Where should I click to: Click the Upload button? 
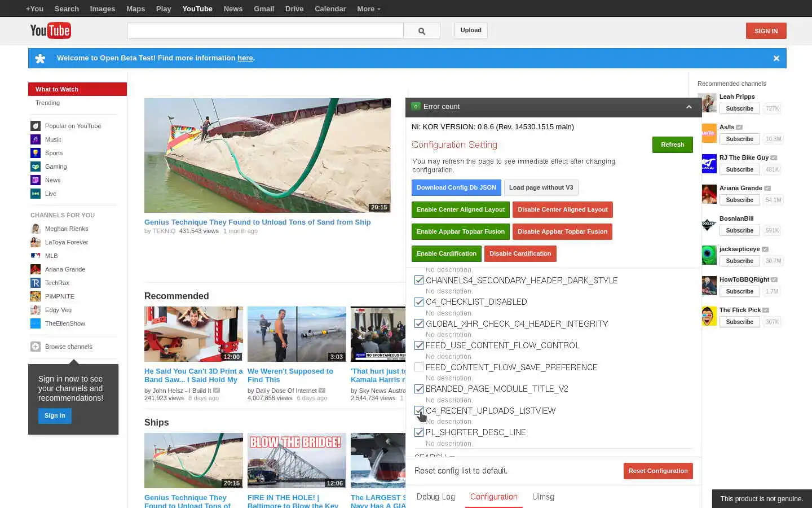pyautogui.click(x=471, y=30)
